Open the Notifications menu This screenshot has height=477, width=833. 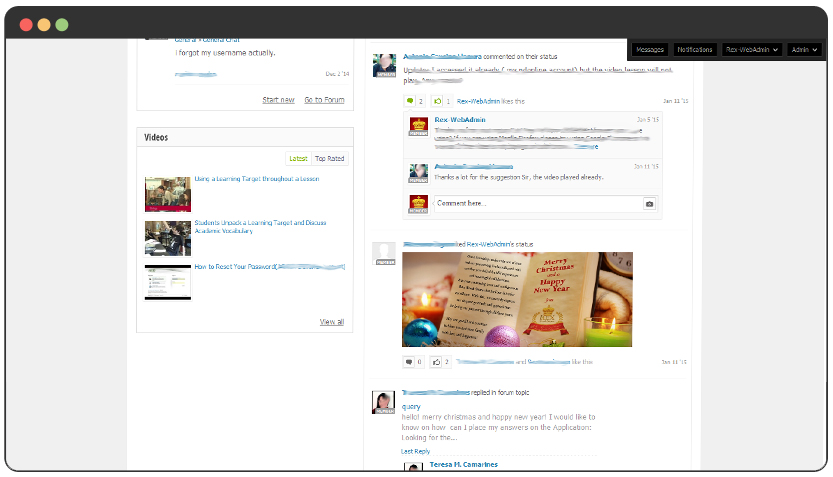click(x=694, y=49)
